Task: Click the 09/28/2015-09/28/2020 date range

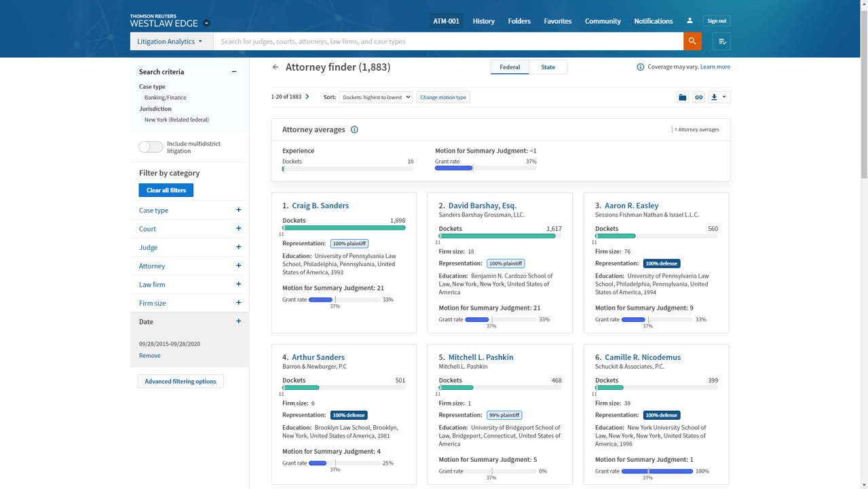Action: 170,344
